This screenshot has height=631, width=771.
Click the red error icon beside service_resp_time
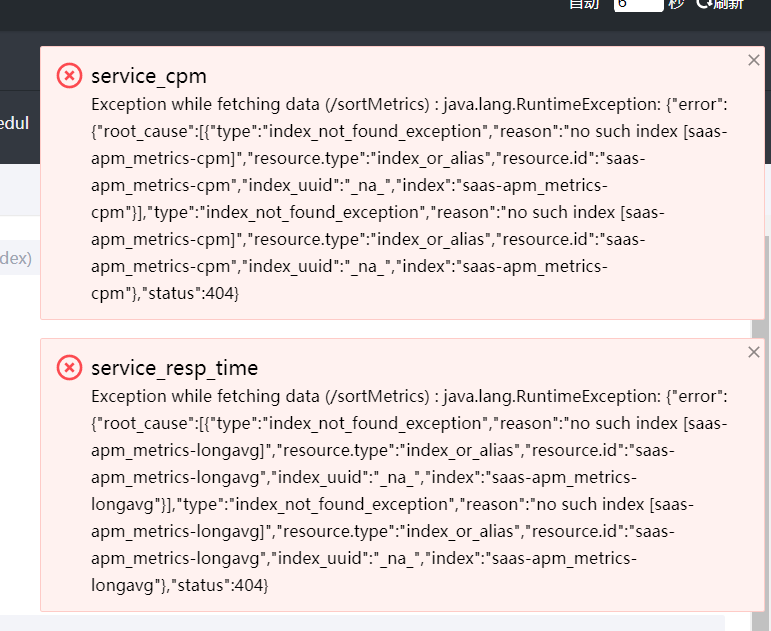click(69, 368)
